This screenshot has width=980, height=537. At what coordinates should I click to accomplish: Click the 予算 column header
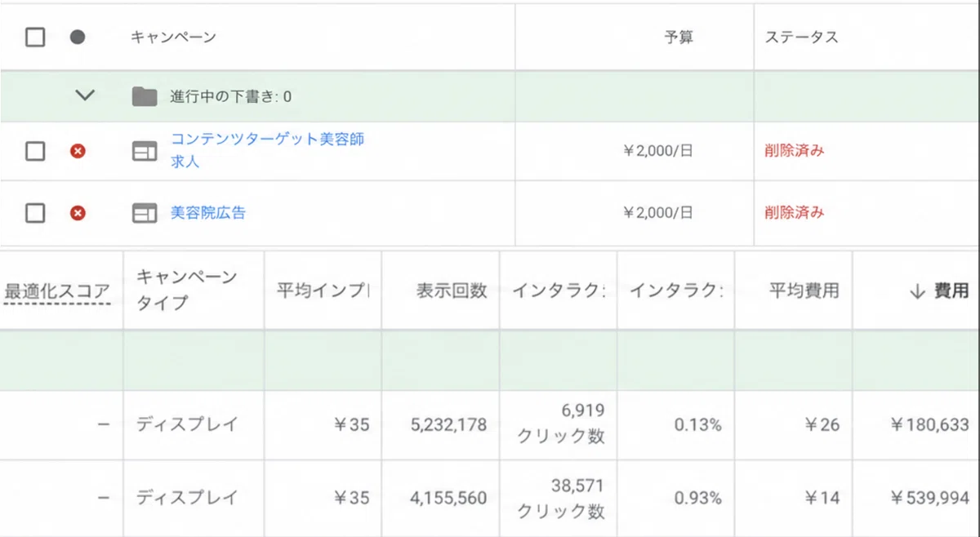click(679, 38)
